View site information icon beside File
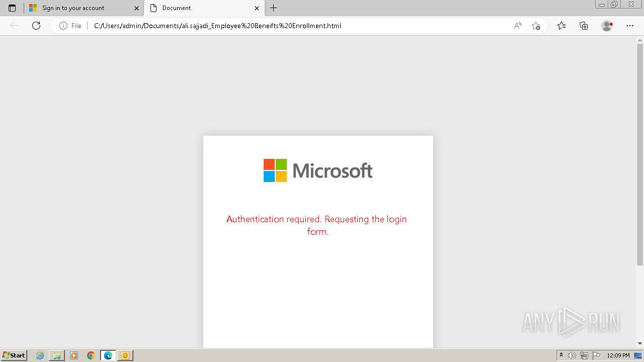The image size is (644, 362). (63, 26)
